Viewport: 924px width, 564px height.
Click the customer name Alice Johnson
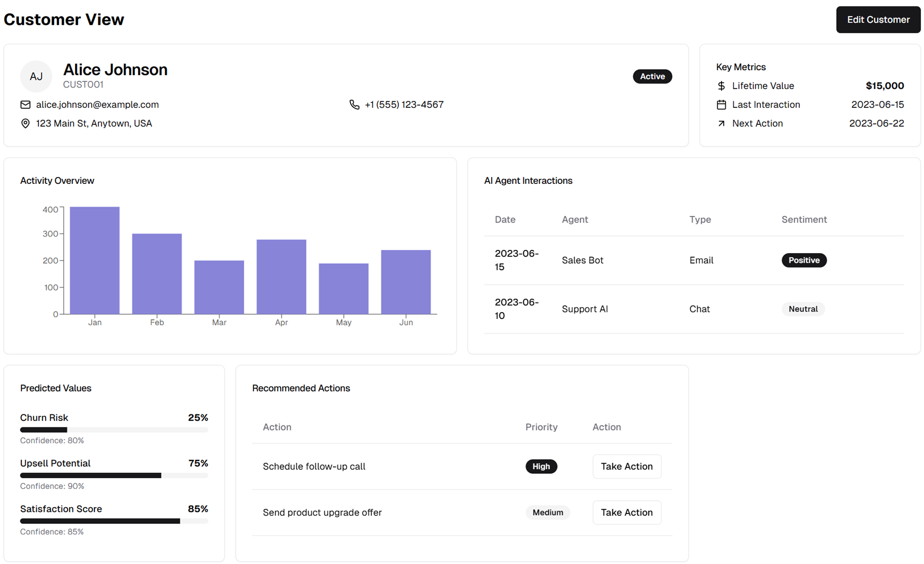pos(115,70)
